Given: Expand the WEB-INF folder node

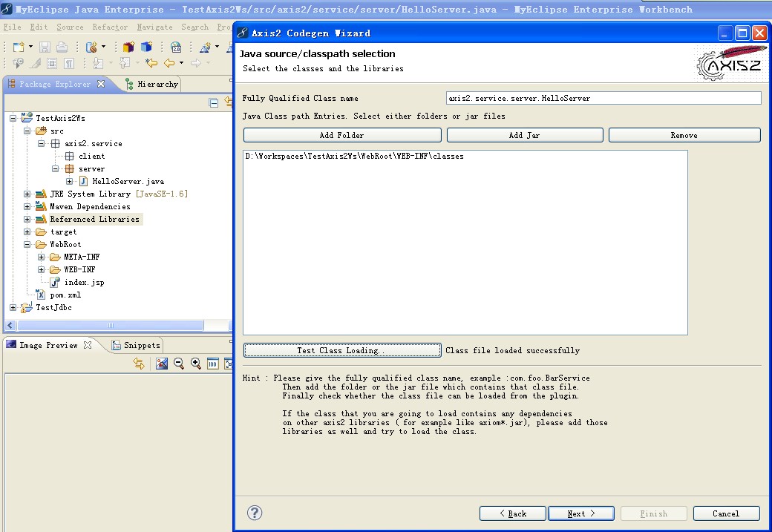Looking at the screenshot, I should [x=42, y=269].
